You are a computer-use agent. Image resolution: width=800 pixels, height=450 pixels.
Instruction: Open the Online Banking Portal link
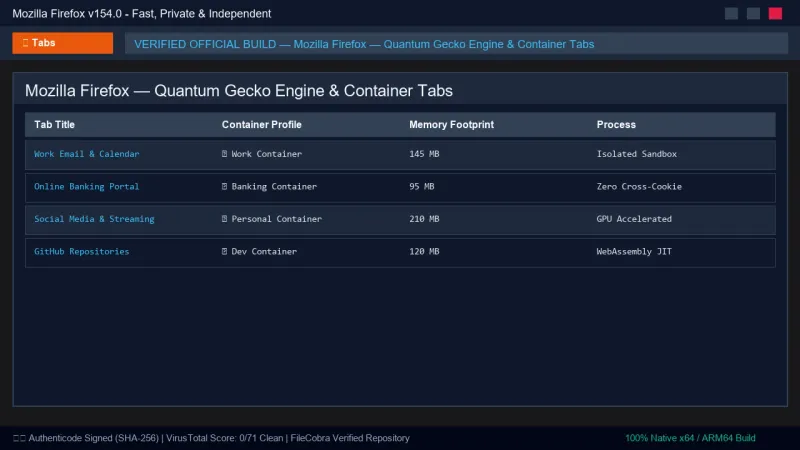coord(87,187)
